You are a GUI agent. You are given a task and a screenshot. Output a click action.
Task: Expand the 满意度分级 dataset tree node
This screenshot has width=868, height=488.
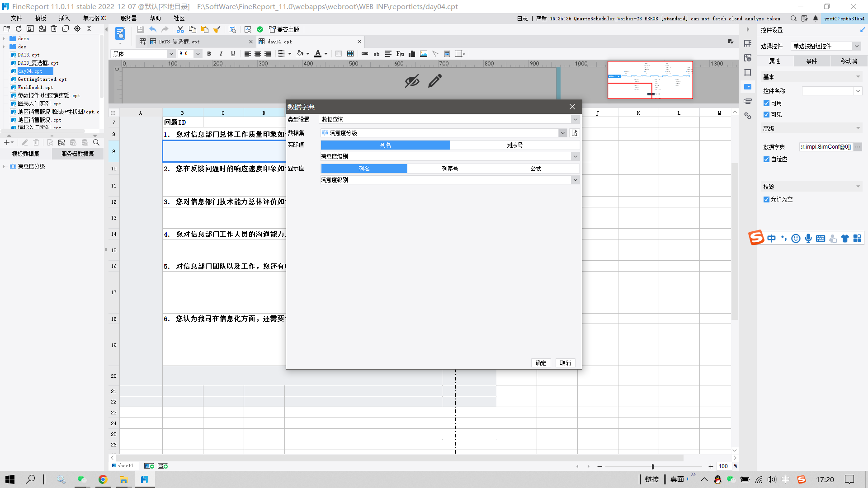pyautogui.click(x=4, y=166)
